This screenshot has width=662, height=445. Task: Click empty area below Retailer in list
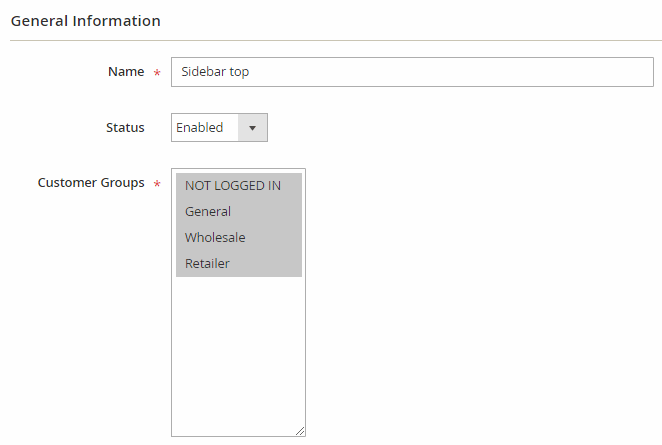pos(238,300)
